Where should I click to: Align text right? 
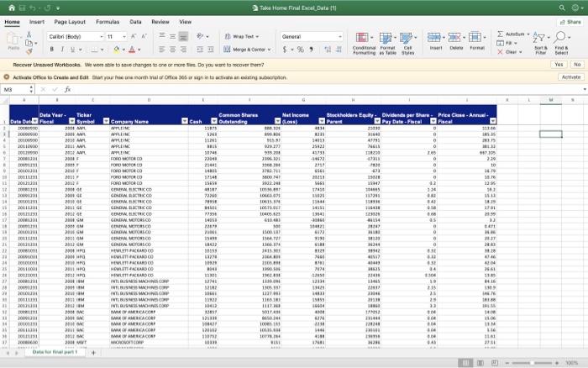coord(183,49)
